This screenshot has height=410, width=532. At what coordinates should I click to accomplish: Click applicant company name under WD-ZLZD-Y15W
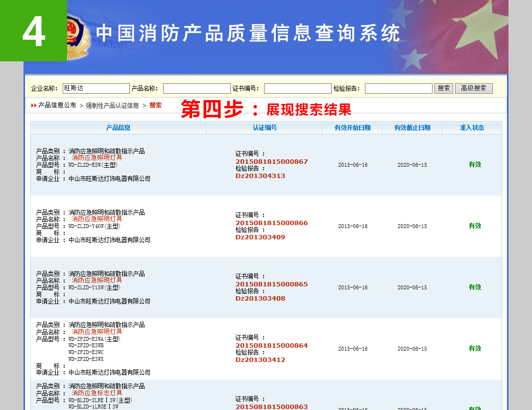point(109,301)
